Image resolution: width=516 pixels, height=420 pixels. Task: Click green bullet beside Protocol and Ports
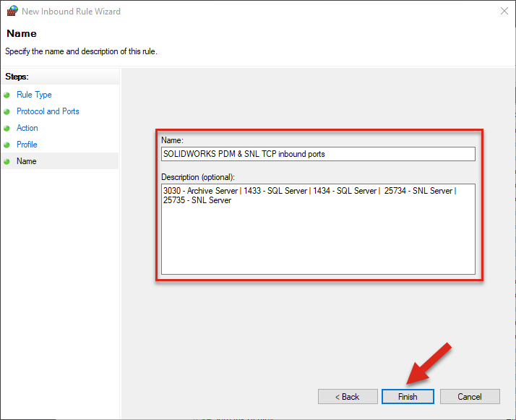pos(7,111)
